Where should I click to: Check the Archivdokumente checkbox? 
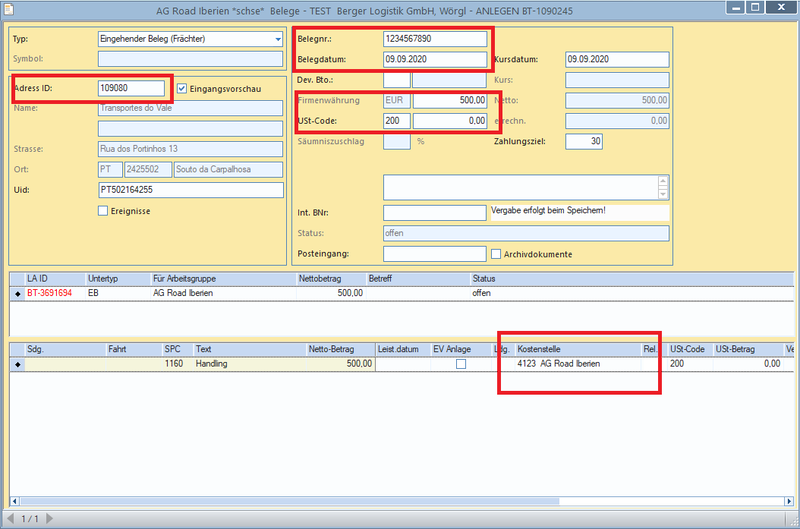(496, 254)
